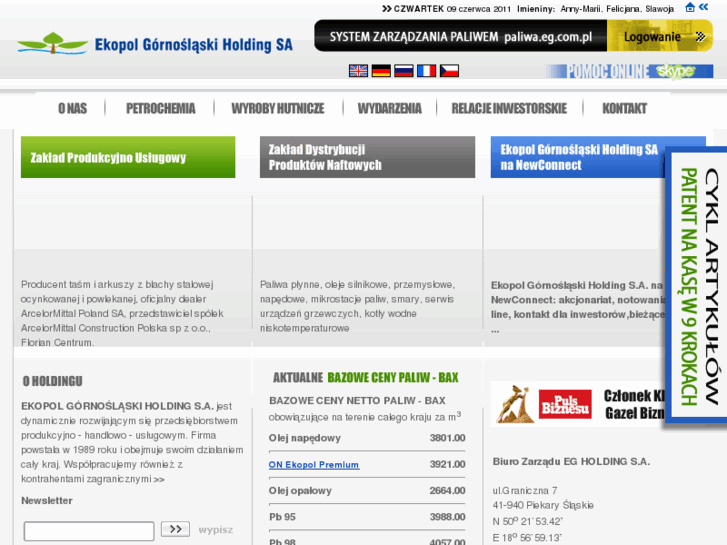Click the Olej napędowy price 3801.00
The width and height of the screenshot is (727, 545).
(x=447, y=438)
